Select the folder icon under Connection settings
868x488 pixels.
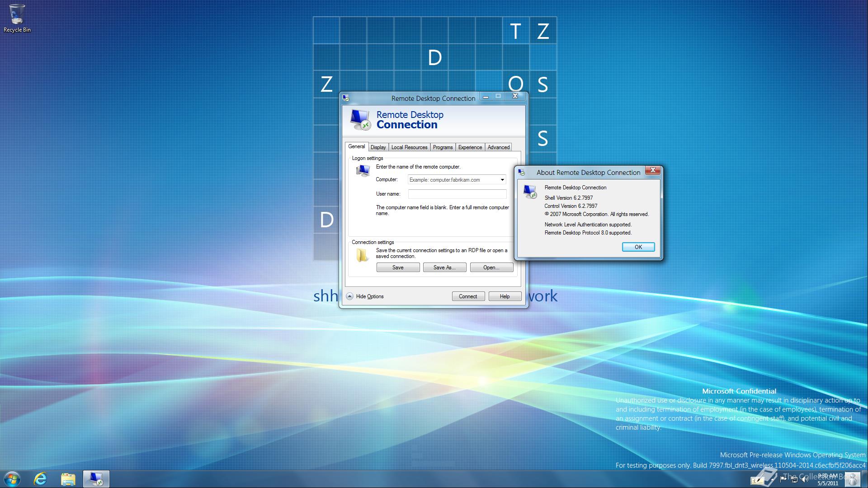point(362,255)
